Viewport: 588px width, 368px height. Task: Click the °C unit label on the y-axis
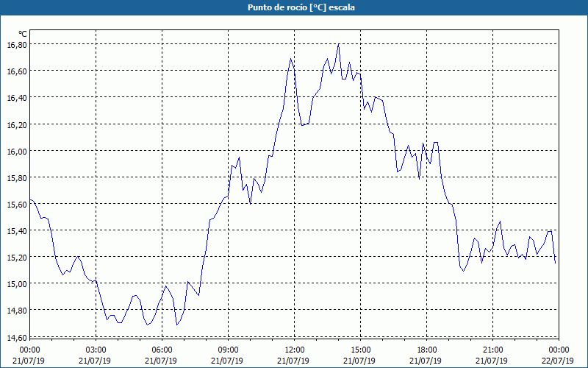click(23, 34)
